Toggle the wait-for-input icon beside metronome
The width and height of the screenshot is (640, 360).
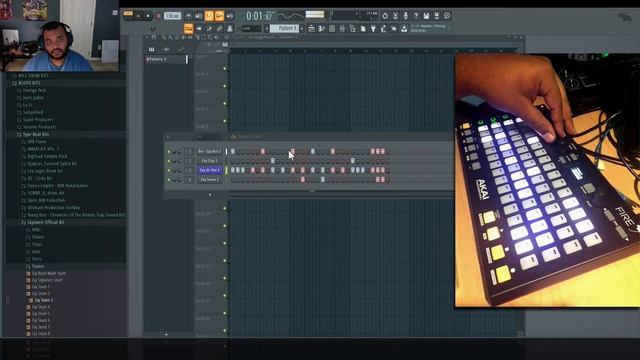[199, 16]
